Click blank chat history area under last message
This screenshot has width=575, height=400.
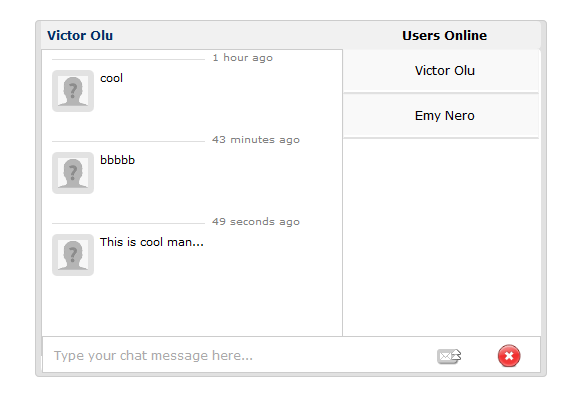(192, 306)
